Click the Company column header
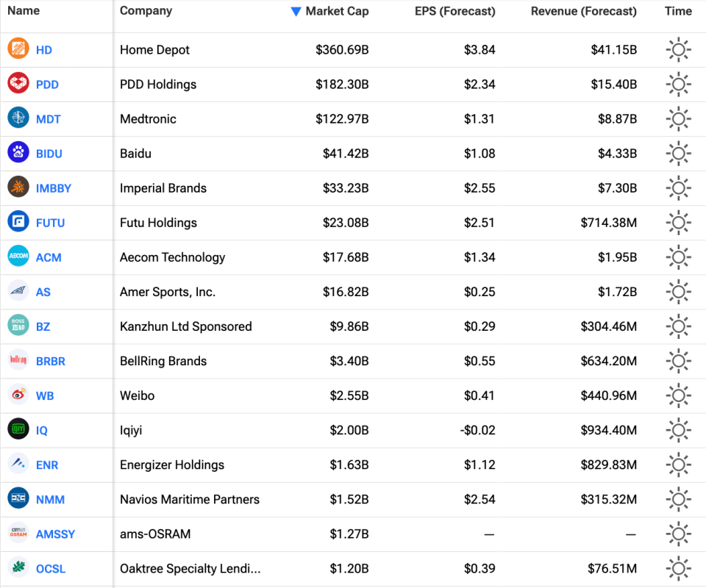 [146, 11]
